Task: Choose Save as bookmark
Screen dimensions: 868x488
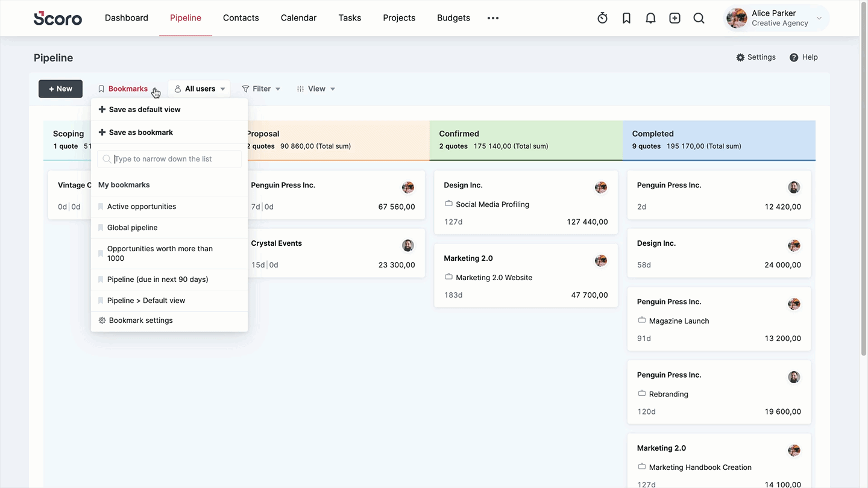Action: pos(169,133)
